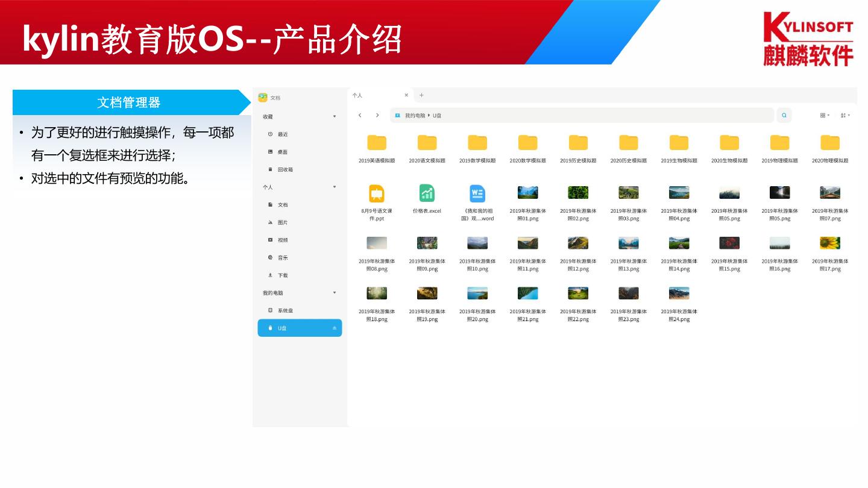Open the 视频 (videos) sidebar entry
Screen dimensions: 868x488
tap(283, 240)
